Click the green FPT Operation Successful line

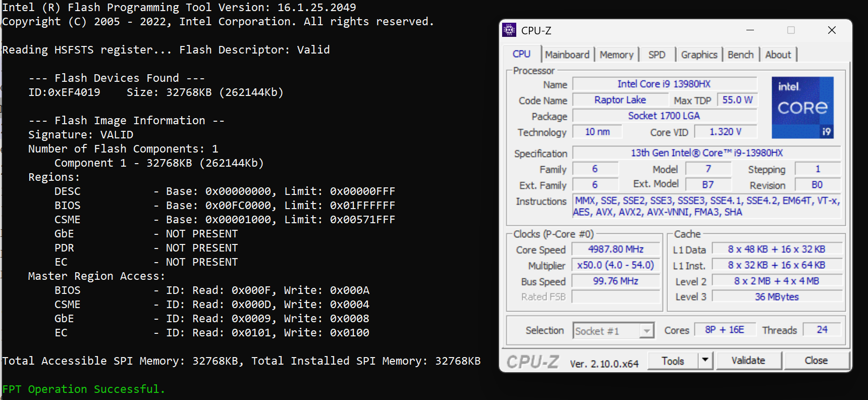tap(84, 389)
